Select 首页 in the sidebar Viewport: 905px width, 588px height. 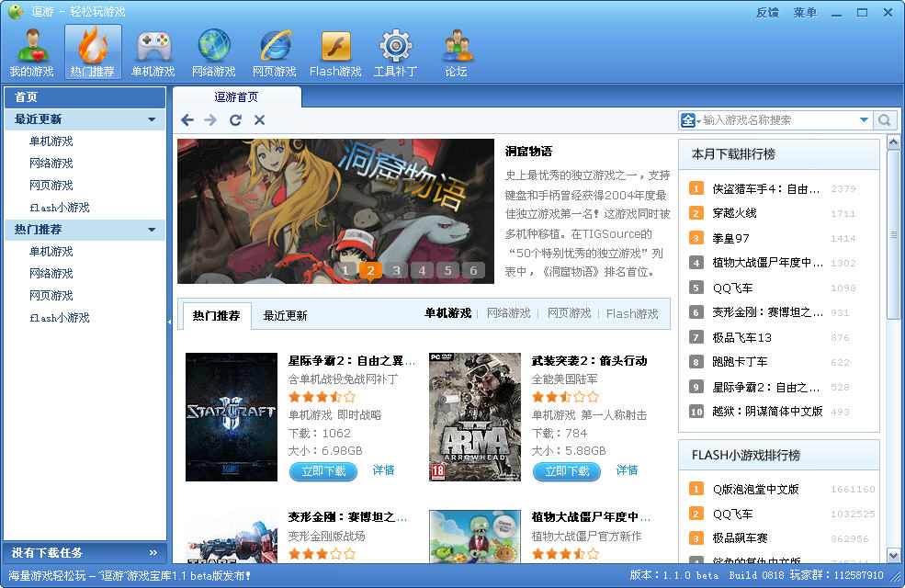click(x=85, y=97)
